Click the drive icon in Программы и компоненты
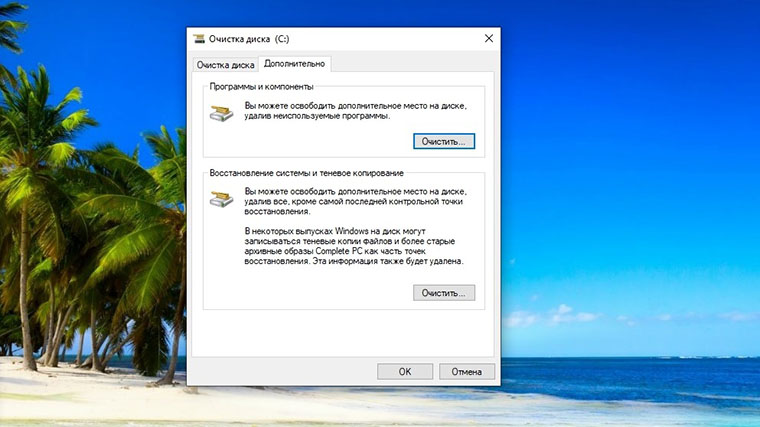 222,113
